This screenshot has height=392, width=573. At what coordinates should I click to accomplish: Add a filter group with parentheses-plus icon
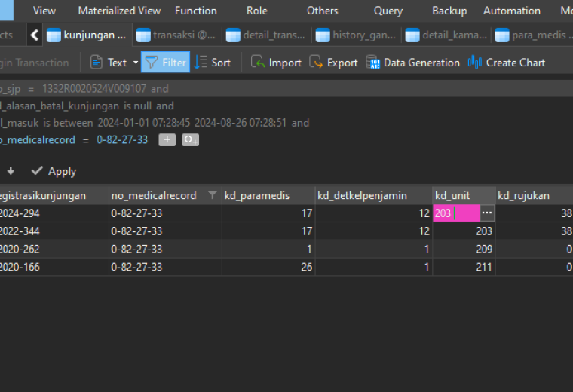point(191,140)
